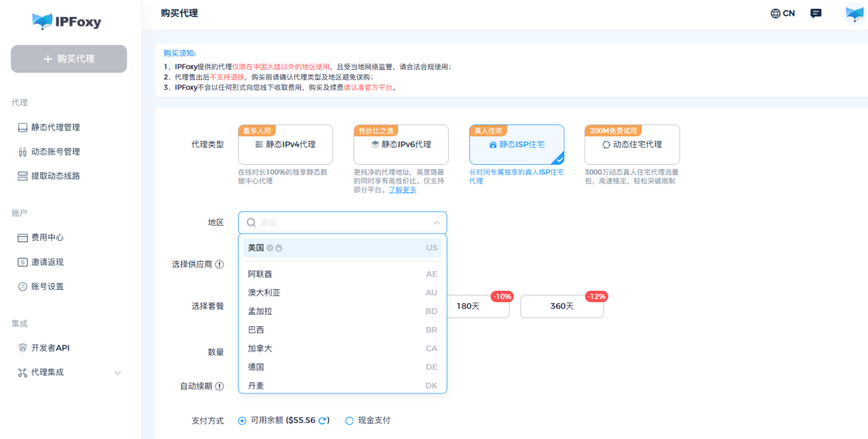This screenshot has height=439, width=868.
Task: Click the 提取动态线路 server icon
Action: (x=23, y=176)
